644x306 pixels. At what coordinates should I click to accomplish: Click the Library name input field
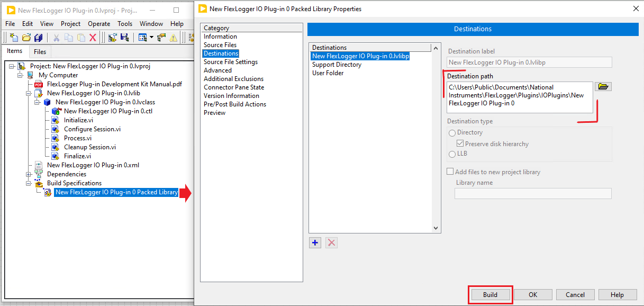click(533, 194)
